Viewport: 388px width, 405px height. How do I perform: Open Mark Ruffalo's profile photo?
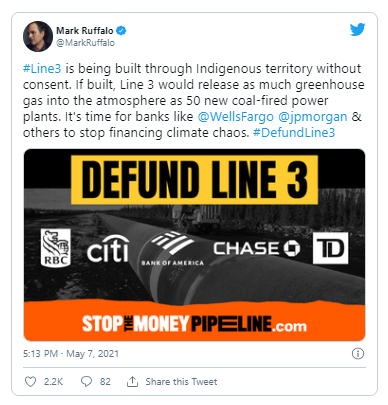(38, 36)
